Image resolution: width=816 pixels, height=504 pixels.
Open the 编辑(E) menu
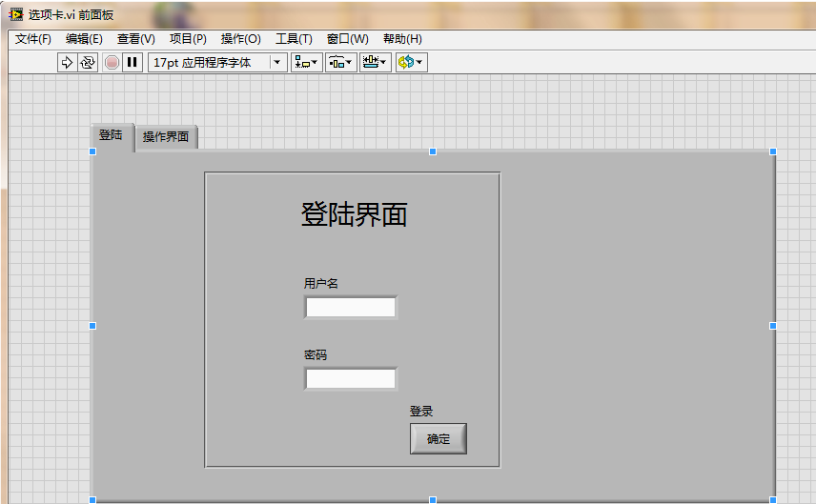click(x=84, y=39)
